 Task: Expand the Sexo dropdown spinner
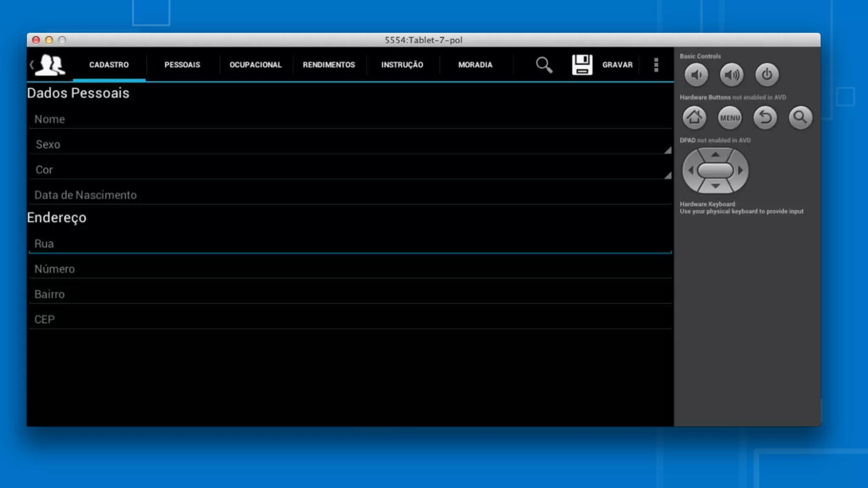coord(350,144)
